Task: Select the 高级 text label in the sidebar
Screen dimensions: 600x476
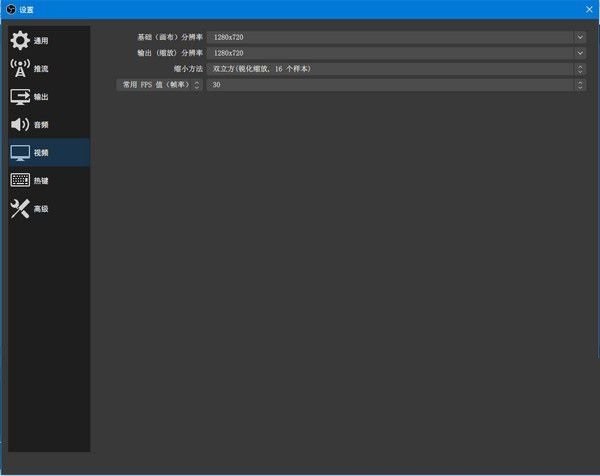Action: tap(41, 209)
